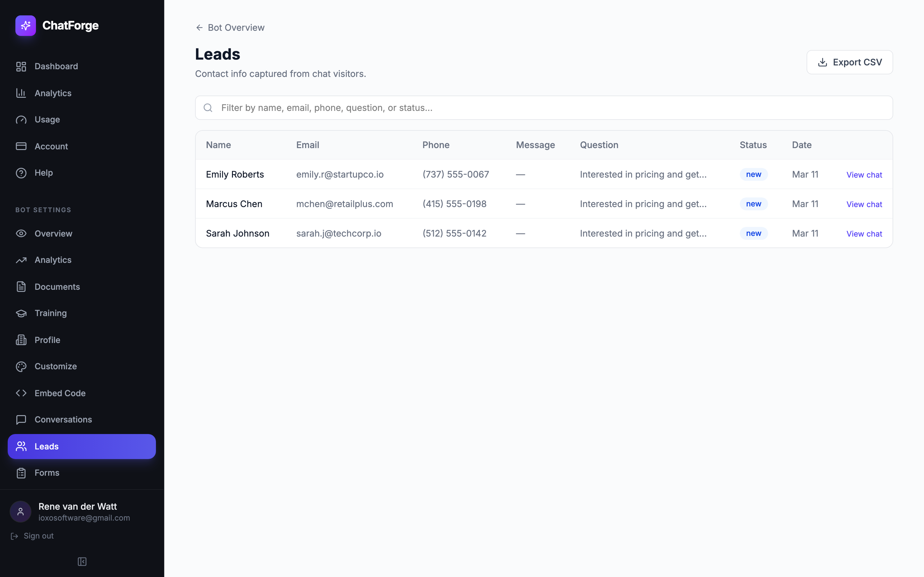The width and height of the screenshot is (924, 577).
Task: Select the Training graduation cap icon
Action: (x=21, y=313)
